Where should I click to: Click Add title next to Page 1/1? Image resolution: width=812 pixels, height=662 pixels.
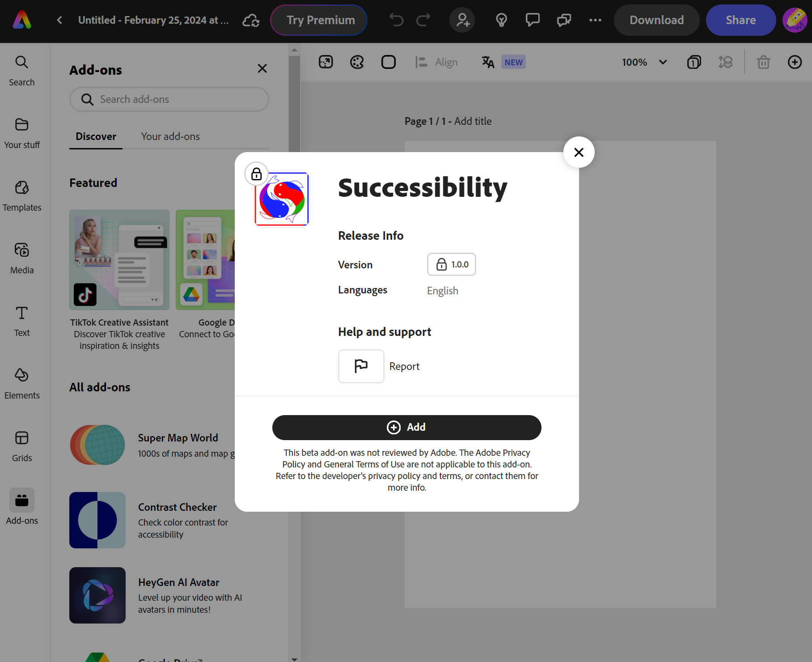pyautogui.click(x=473, y=121)
